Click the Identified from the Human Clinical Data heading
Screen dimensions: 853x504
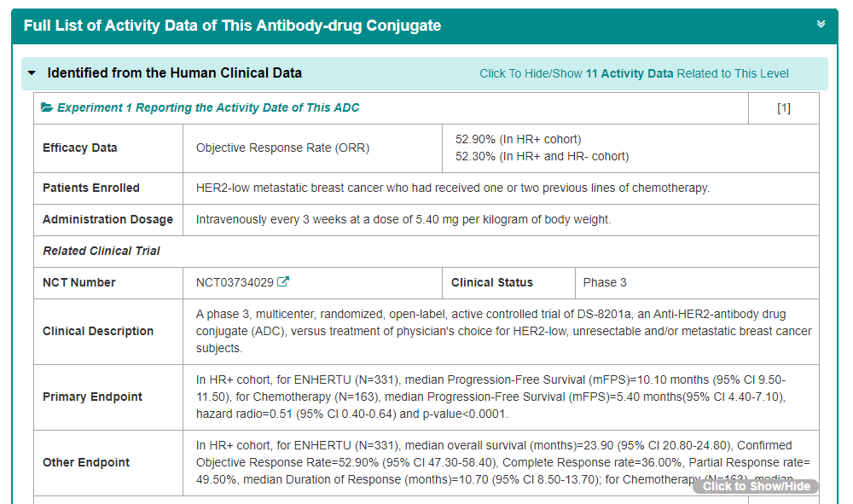(x=174, y=73)
